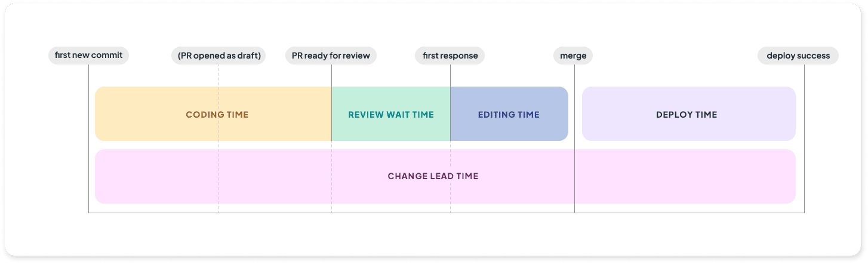Screen dimensions: 868x264
Task: Click the pink Change Lead Time bar
Action: (433, 177)
